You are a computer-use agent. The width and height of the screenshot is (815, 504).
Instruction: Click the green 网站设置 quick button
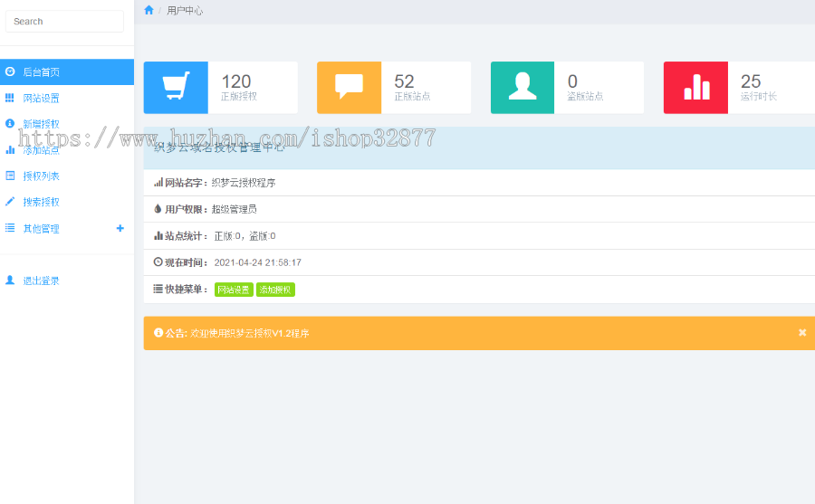(234, 290)
